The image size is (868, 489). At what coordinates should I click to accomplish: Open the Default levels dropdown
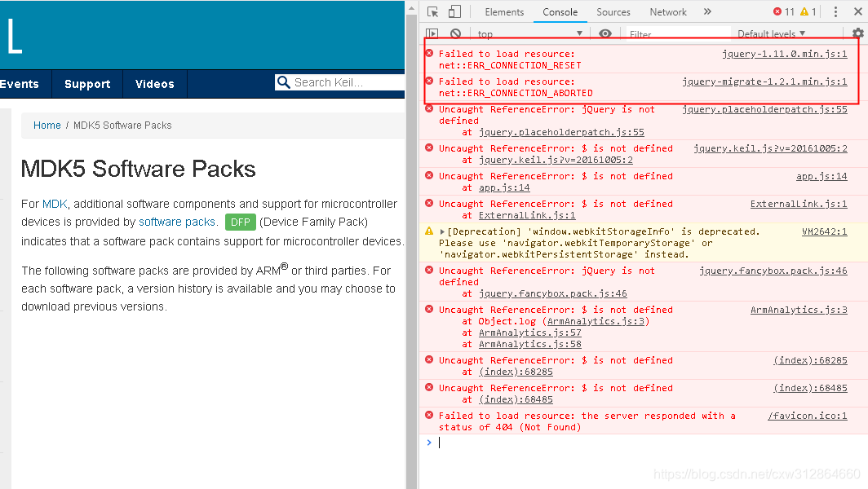pyautogui.click(x=771, y=33)
